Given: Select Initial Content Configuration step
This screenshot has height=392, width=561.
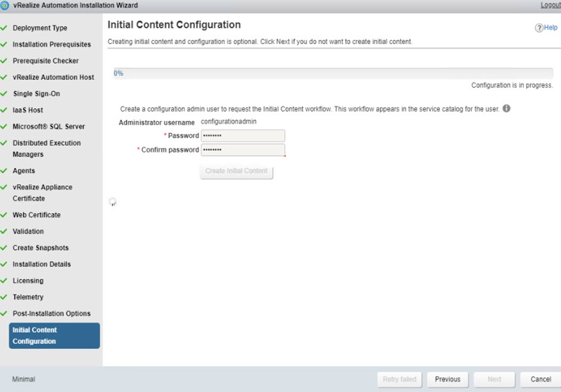Looking at the screenshot, I should [x=55, y=336].
